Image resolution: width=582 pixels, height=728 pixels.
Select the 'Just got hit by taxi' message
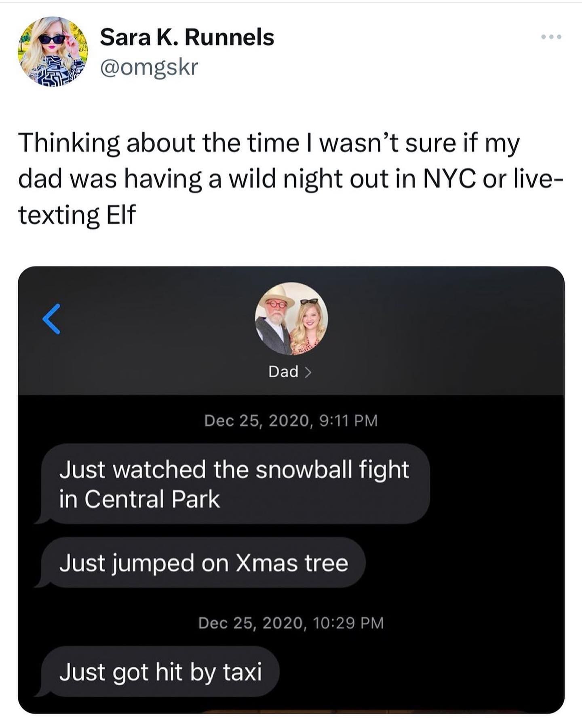tap(160, 672)
